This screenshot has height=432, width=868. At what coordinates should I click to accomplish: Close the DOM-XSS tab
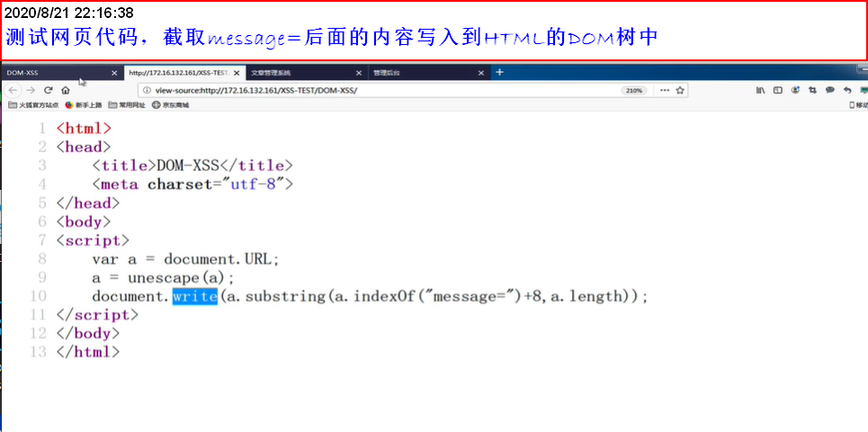[x=114, y=73]
